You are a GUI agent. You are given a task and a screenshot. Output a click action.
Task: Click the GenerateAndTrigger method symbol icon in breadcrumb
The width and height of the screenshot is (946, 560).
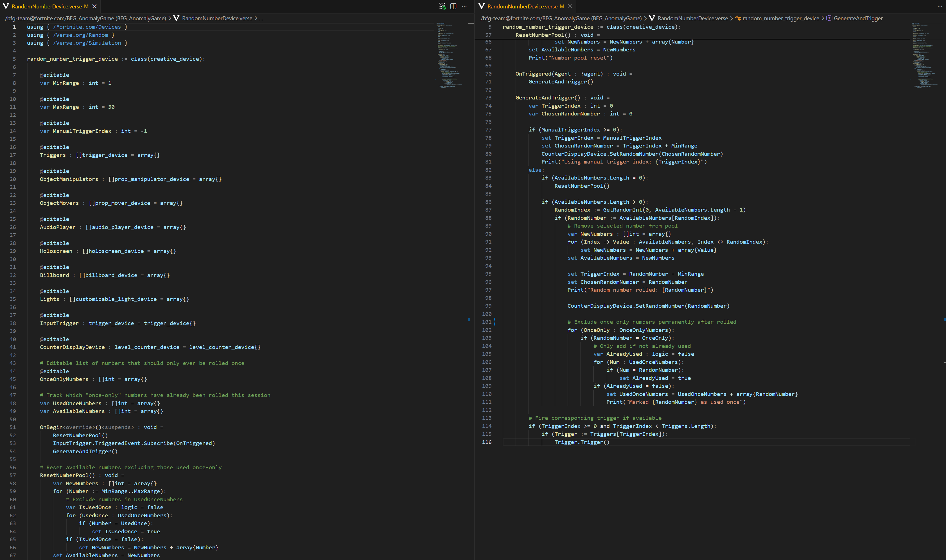click(829, 18)
